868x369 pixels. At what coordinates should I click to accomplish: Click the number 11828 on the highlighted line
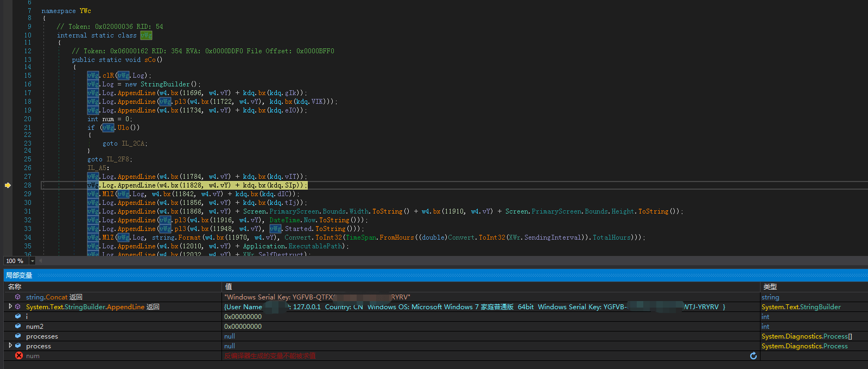(x=192, y=185)
